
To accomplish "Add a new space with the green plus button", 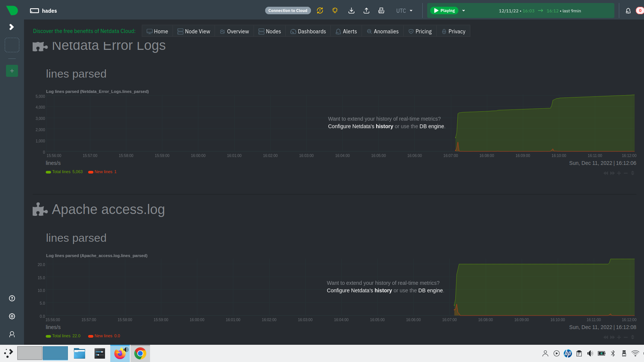I will [x=12, y=71].
